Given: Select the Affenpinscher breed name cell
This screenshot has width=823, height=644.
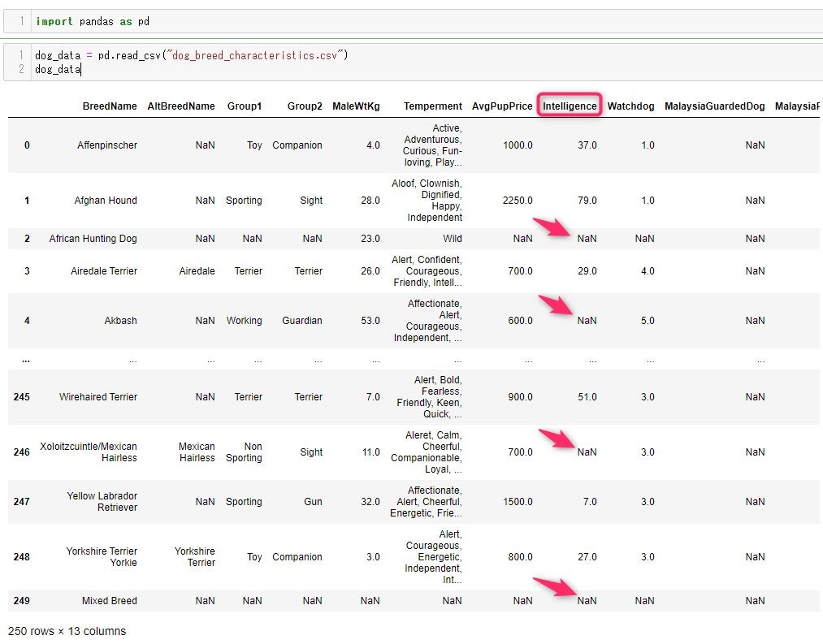Looking at the screenshot, I should point(107,145).
